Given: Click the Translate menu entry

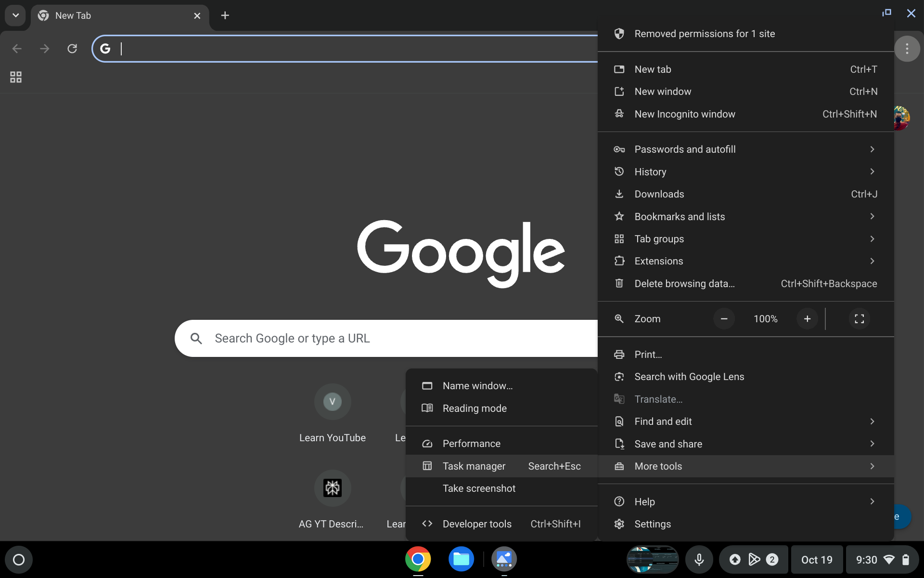Looking at the screenshot, I should 745,399.
